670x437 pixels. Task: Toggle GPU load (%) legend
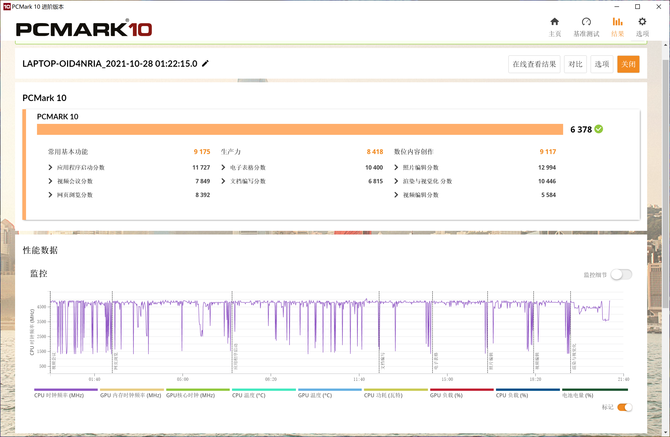[x=462, y=393]
